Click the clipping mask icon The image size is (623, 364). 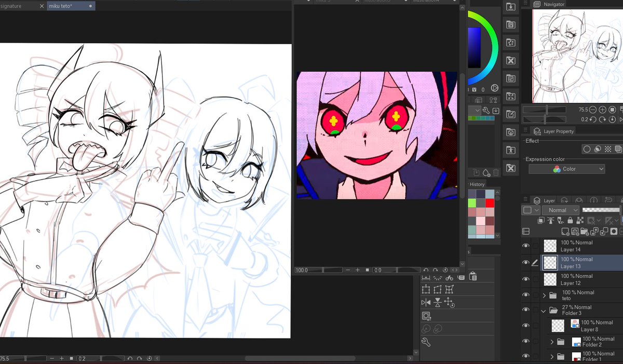click(x=541, y=220)
